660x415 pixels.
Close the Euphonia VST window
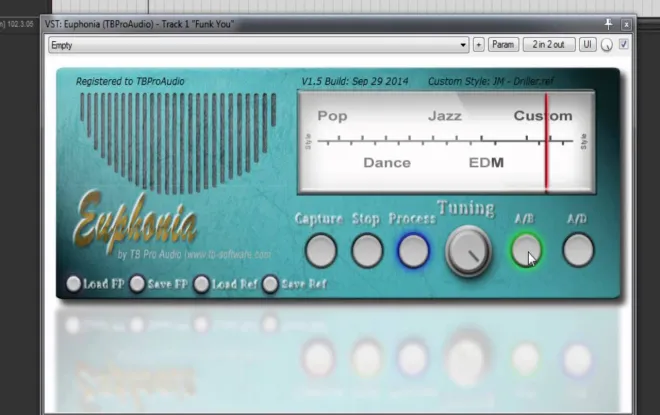(626, 24)
